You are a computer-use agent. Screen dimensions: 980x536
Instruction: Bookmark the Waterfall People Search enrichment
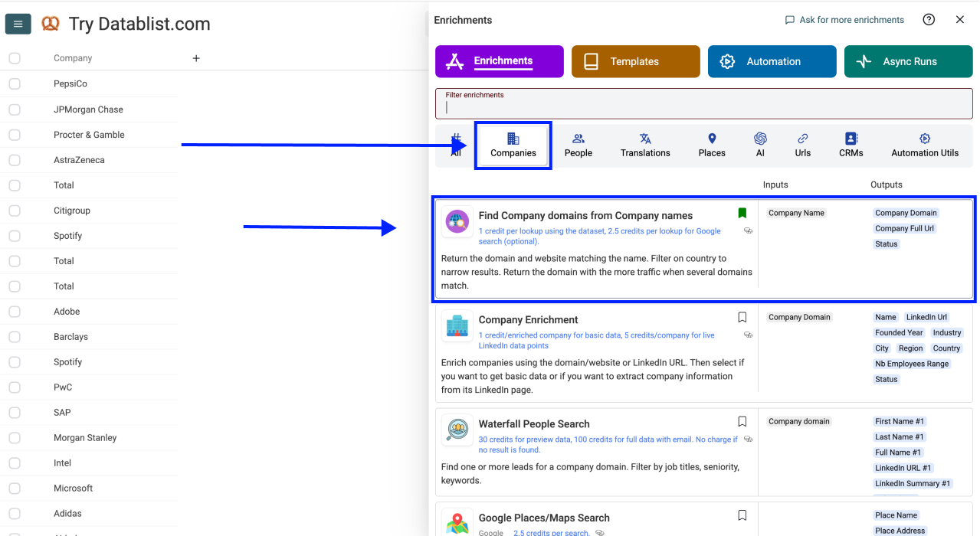click(742, 421)
